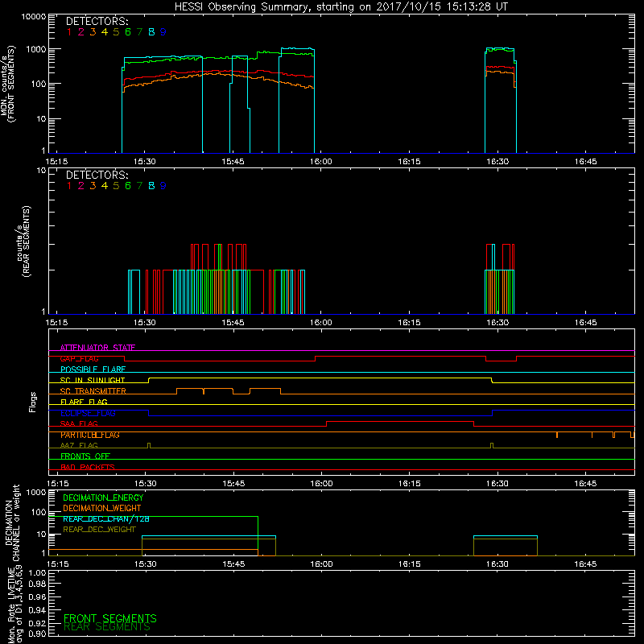Viewport: 644px width, 644px height.
Task: Click the DECIMATION_WEIGHT legend entry
Action: pos(102,509)
